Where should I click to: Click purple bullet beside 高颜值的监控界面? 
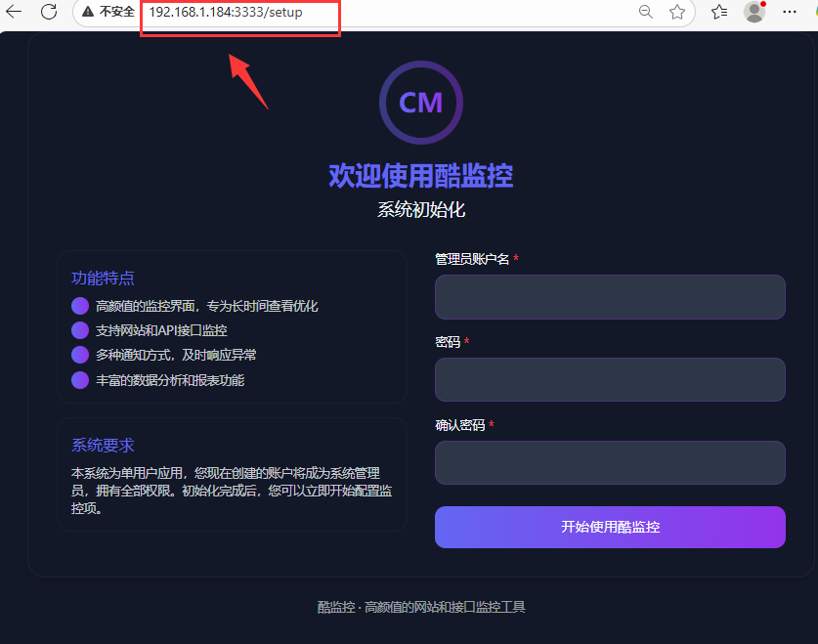(x=80, y=306)
